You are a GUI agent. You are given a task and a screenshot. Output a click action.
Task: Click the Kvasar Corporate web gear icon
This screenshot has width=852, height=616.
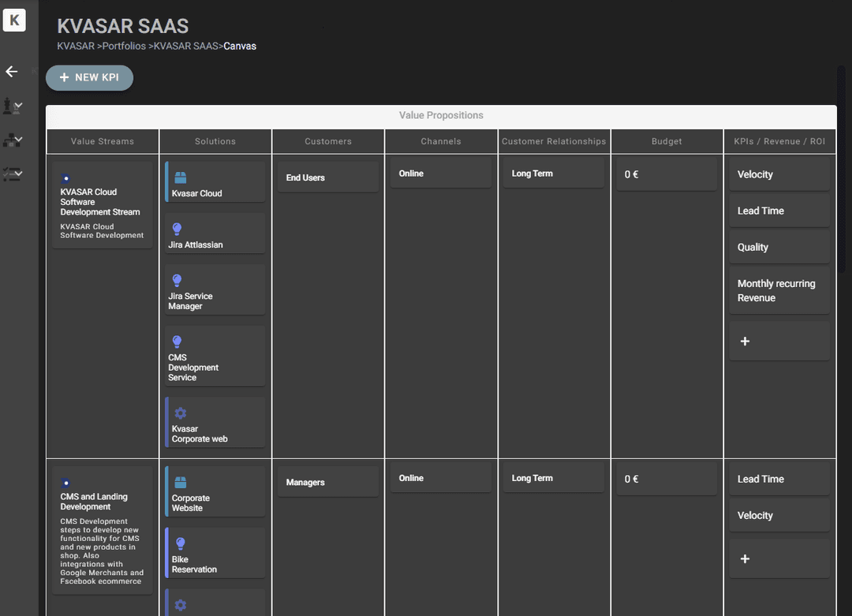[x=180, y=413]
